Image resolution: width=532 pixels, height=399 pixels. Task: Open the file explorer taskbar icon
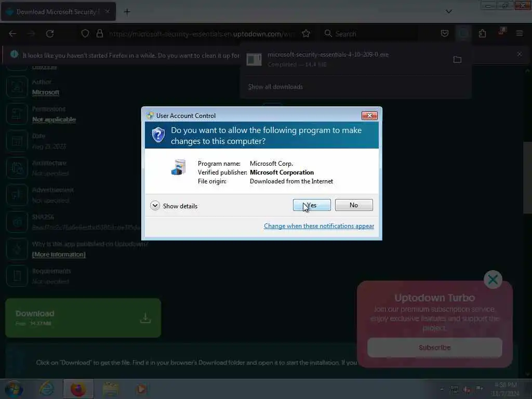point(110,389)
